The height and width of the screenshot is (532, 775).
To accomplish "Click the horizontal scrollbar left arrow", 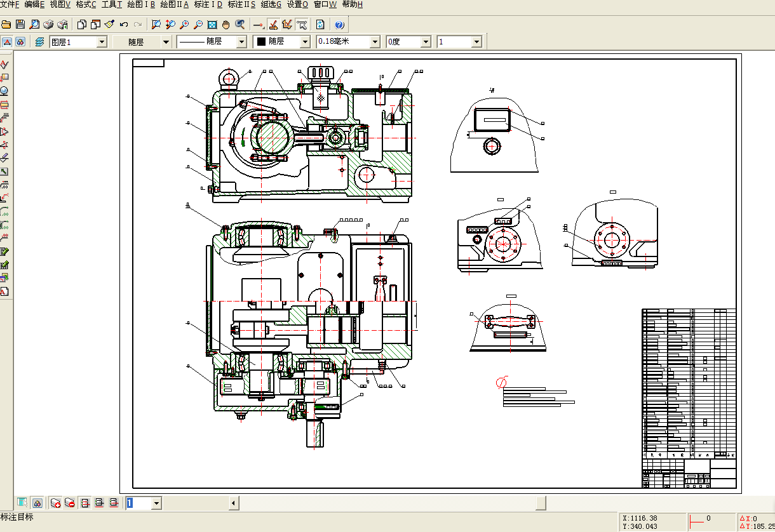I will tap(234, 503).
